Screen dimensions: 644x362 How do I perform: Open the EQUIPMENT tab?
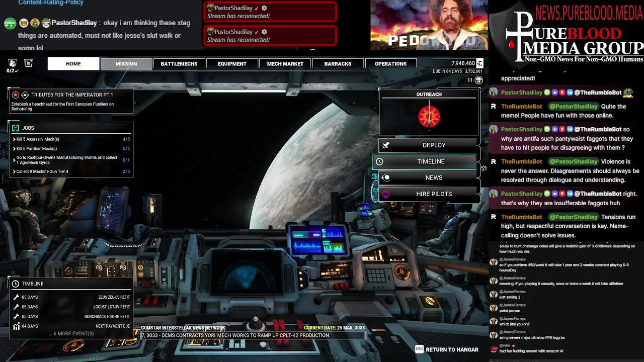click(232, 64)
